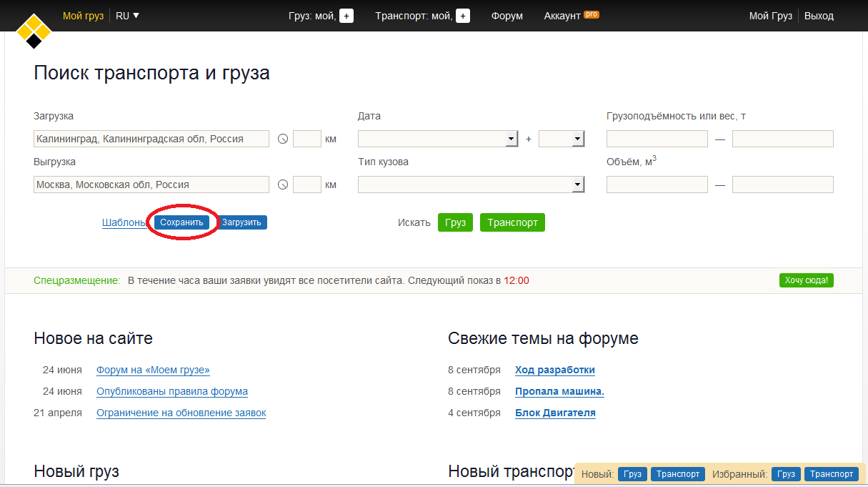Open the Тип кузова dropdown
Image resolution: width=868 pixels, height=487 pixels.
tap(578, 185)
